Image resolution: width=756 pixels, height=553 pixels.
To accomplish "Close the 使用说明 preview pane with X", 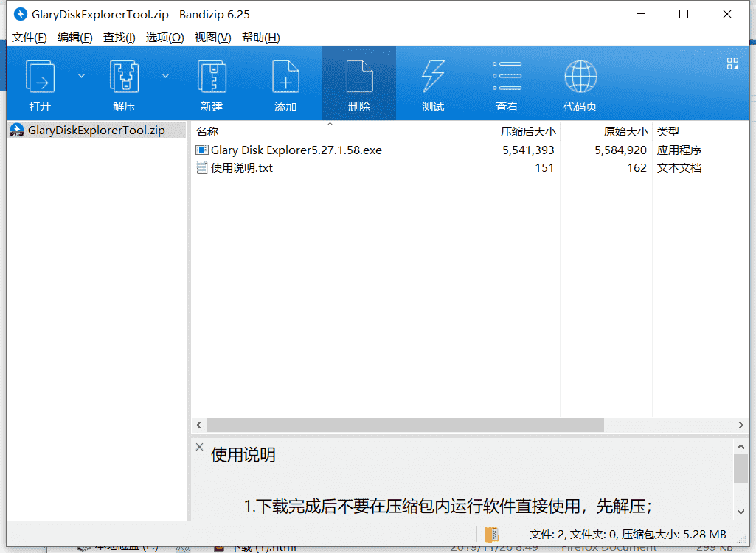I will click(199, 447).
